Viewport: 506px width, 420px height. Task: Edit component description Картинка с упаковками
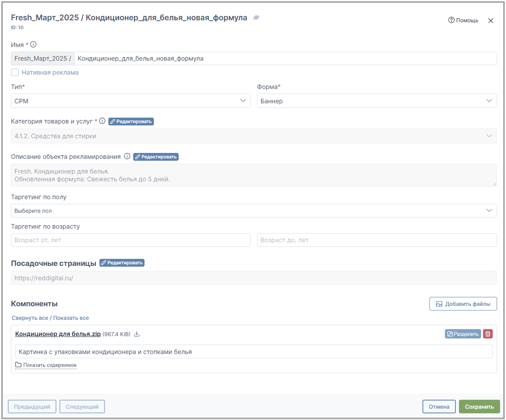254,352
